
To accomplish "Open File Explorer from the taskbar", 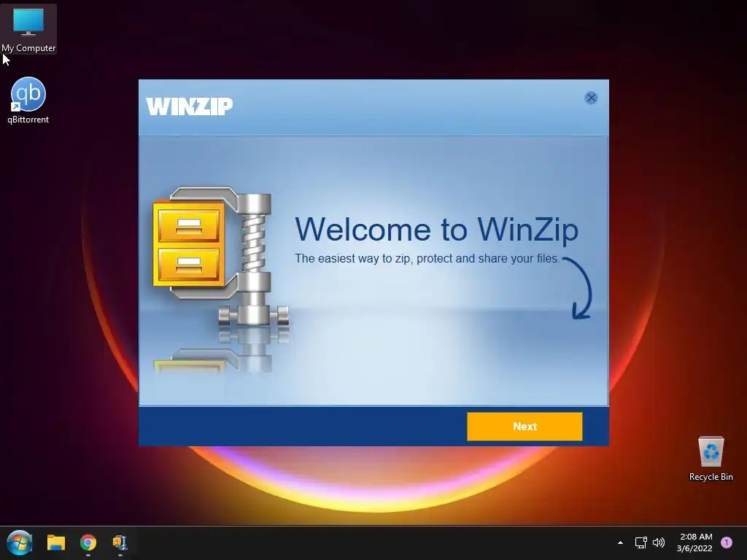I will (55, 542).
